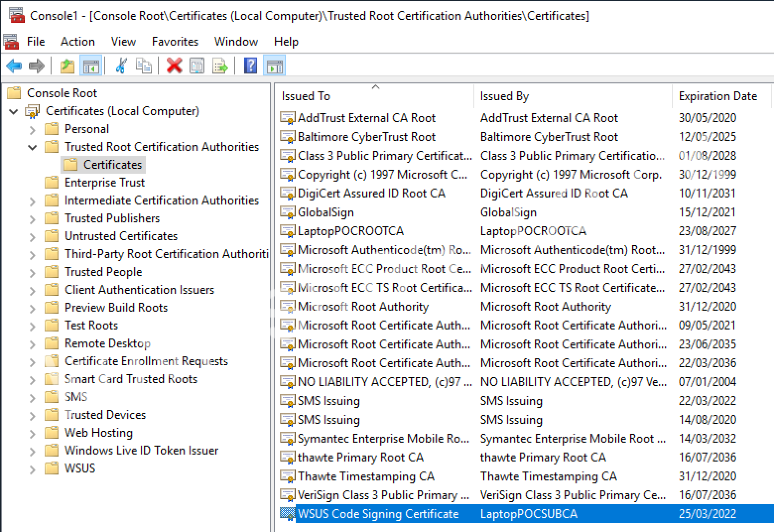Screen dimensions: 774x532
Task: Sort by the Issued By column header
Action: 504,96
